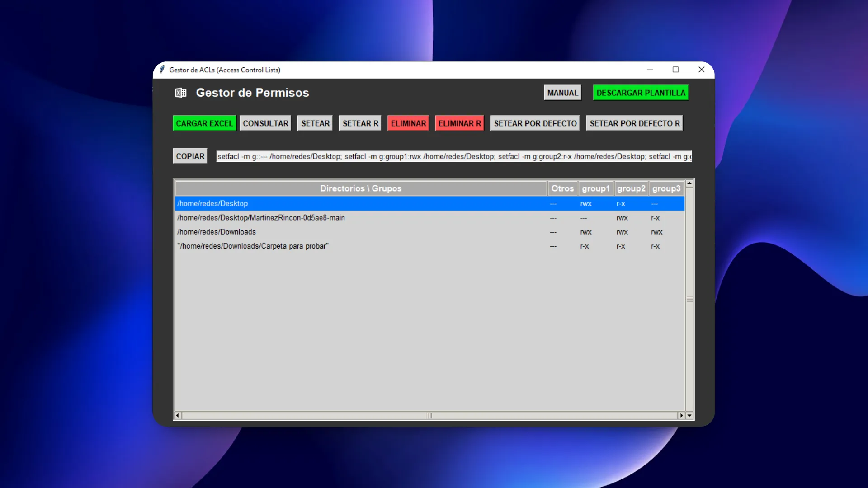
Task: Click the Directorios \ Grupos column header
Action: [360, 188]
